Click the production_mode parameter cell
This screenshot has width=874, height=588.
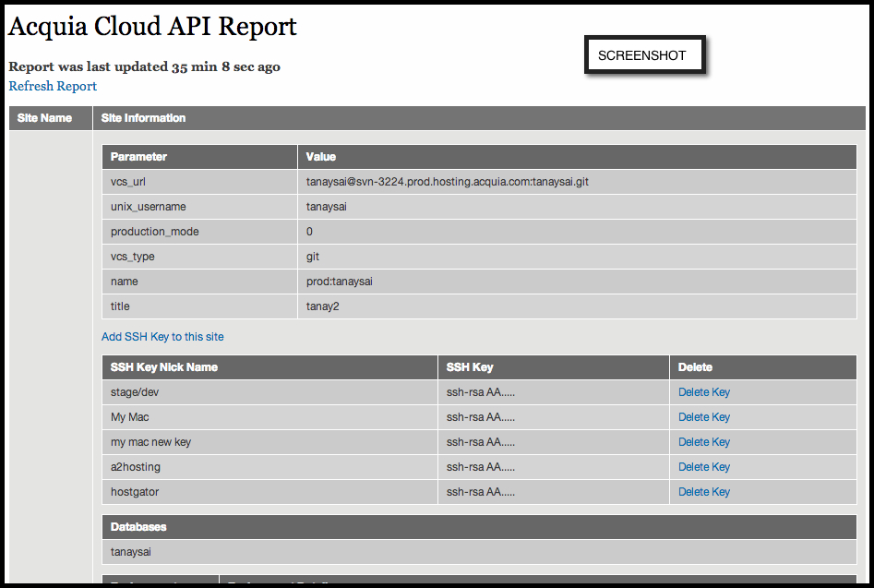(154, 232)
